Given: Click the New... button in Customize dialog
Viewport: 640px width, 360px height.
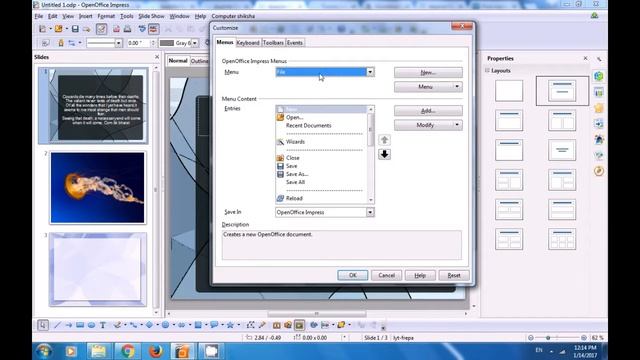Looking at the screenshot, I should 428,72.
